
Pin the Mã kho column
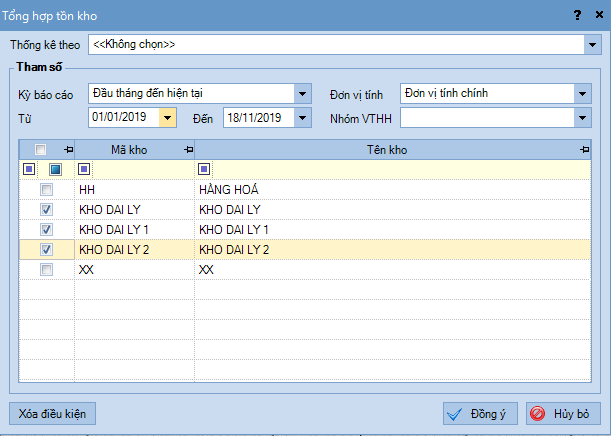189,149
